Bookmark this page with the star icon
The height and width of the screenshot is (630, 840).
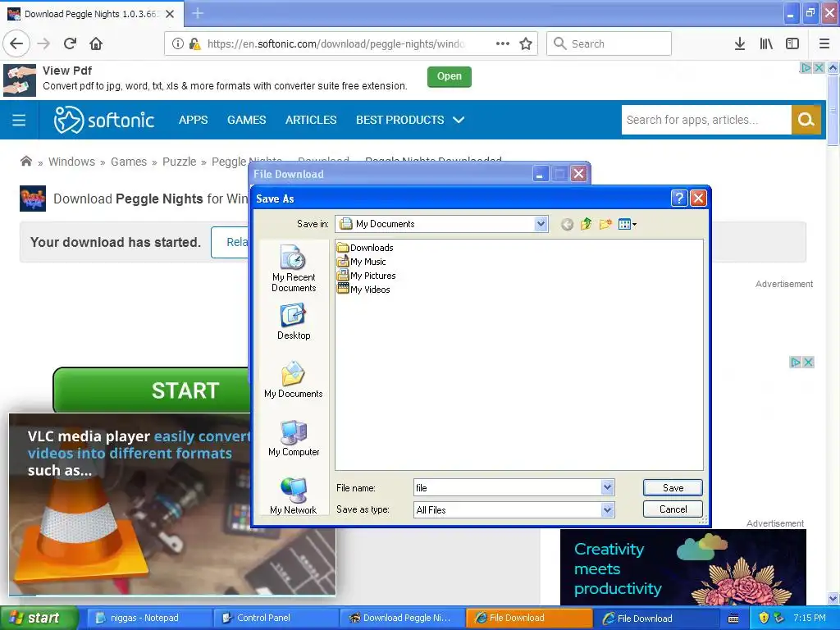[526, 44]
